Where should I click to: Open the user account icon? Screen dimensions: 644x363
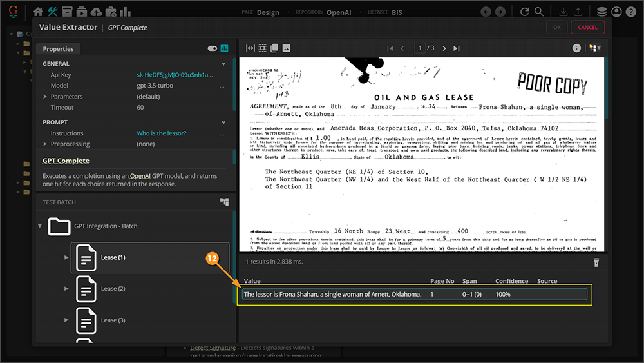coord(616,12)
